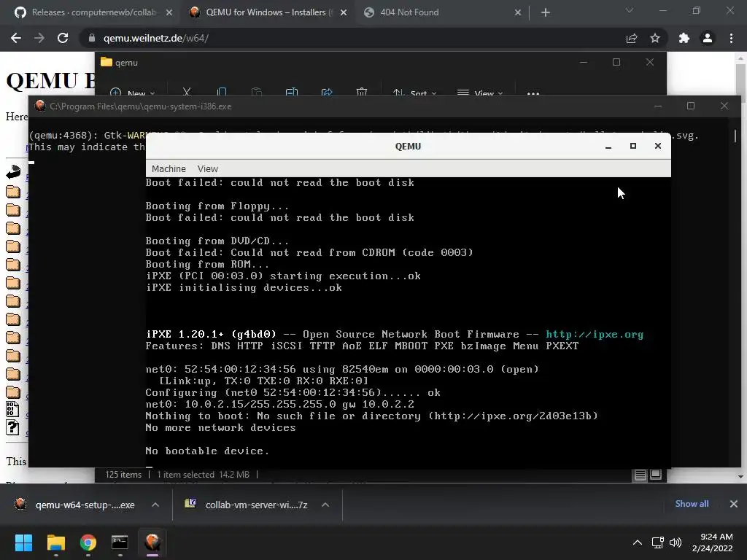Open the QEMU View menu
This screenshot has height=560, width=747.
point(208,168)
